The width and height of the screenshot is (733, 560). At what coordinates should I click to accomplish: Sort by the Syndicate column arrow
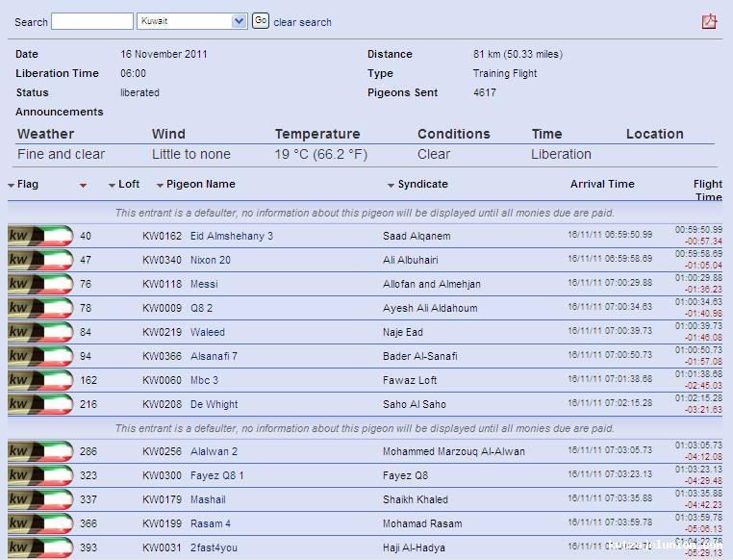(392, 185)
